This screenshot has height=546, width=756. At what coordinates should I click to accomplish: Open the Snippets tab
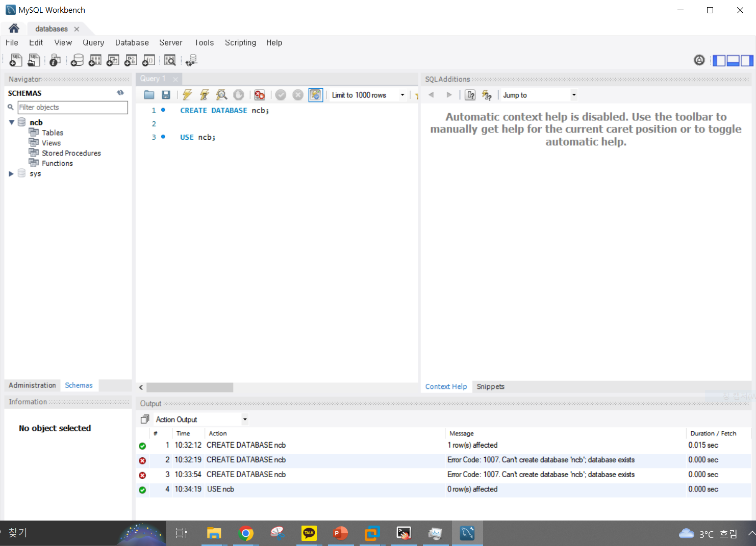491,386
